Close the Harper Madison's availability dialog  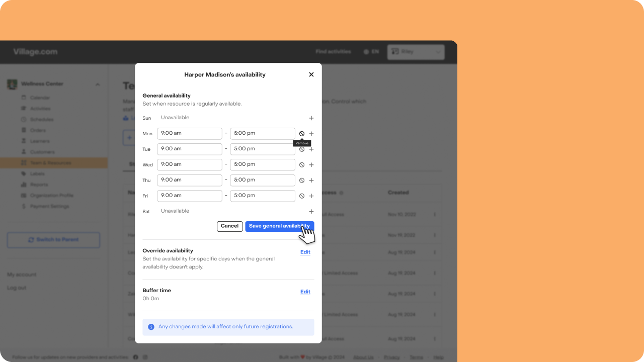pos(311,74)
